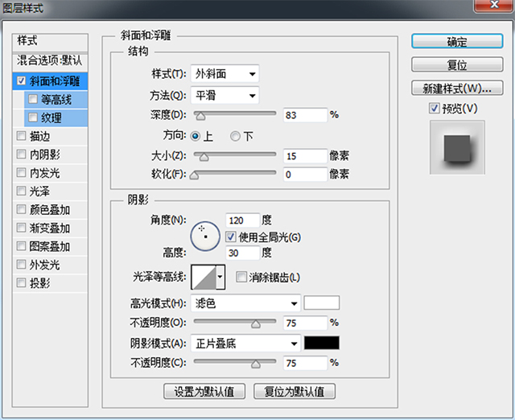Click the angle dial control
The image size is (515, 420).
[x=205, y=237]
